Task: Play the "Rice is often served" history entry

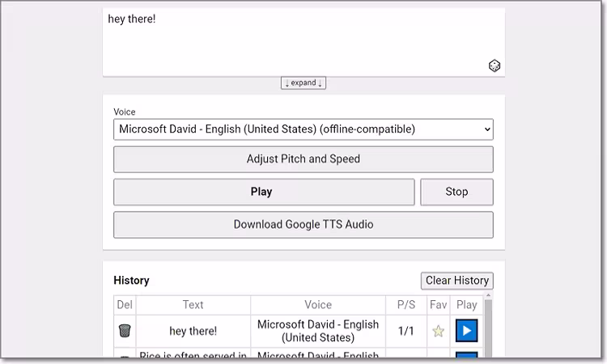Action: (x=467, y=354)
